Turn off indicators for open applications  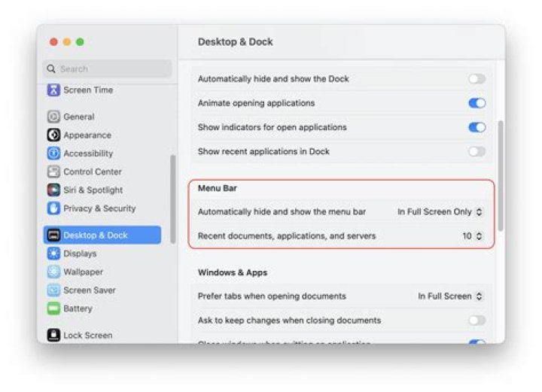coord(477,127)
